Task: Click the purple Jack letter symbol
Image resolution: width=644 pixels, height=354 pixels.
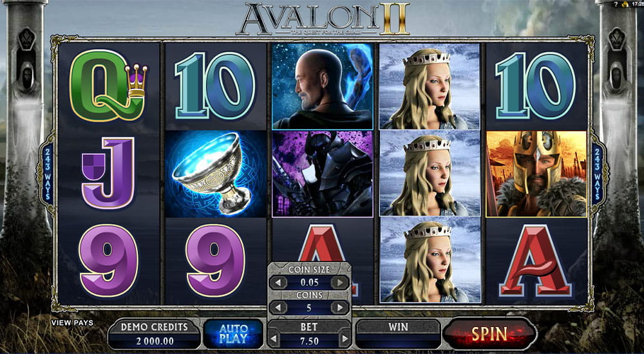Action: coord(108,173)
